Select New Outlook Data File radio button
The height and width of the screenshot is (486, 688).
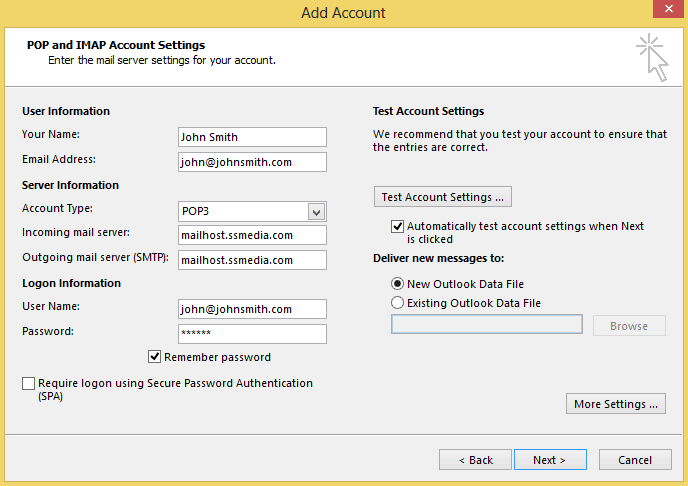click(x=397, y=284)
